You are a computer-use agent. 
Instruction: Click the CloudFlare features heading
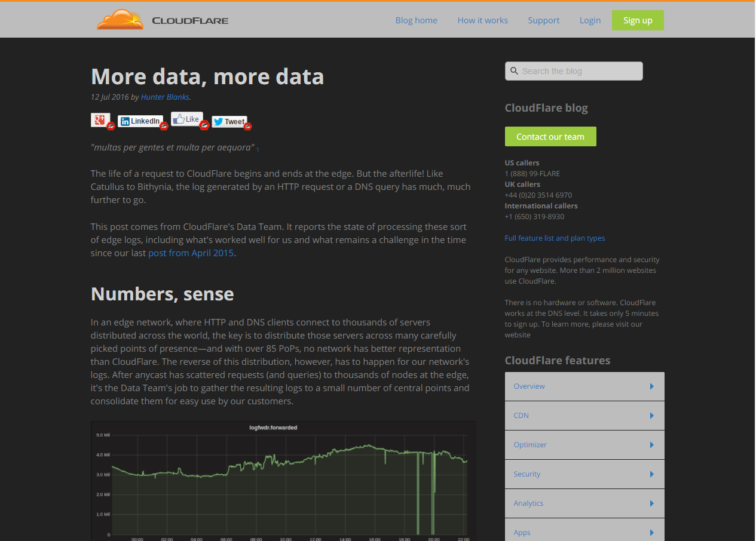pos(558,361)
